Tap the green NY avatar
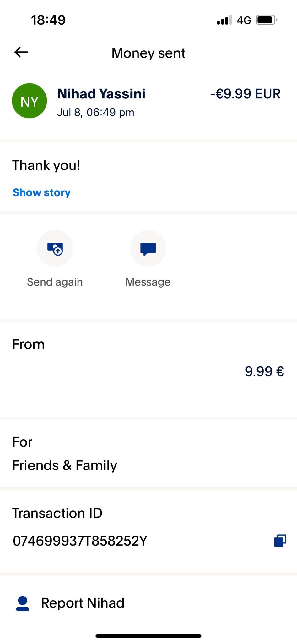 pyautogui.click(x=30, y=101)
